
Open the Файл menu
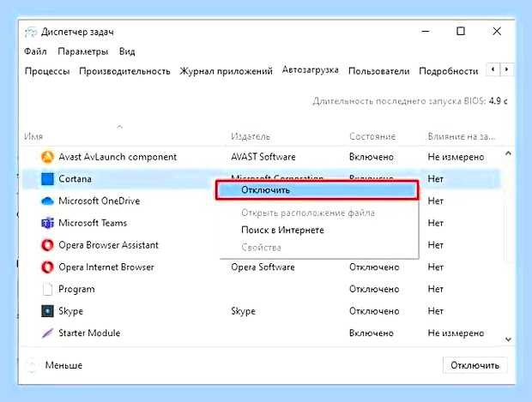[x=35, y=51]
